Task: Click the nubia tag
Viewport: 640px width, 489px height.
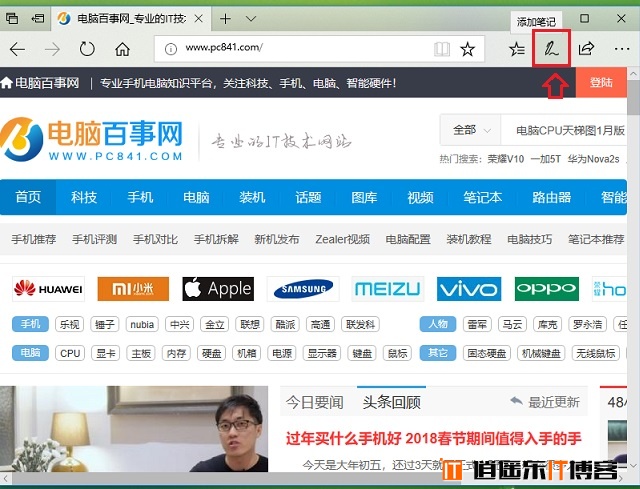Action: (x=142, y=325)
